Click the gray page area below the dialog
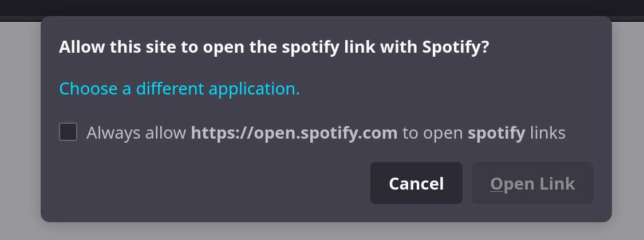Viewport: 644px width, 240px height. 322,231
